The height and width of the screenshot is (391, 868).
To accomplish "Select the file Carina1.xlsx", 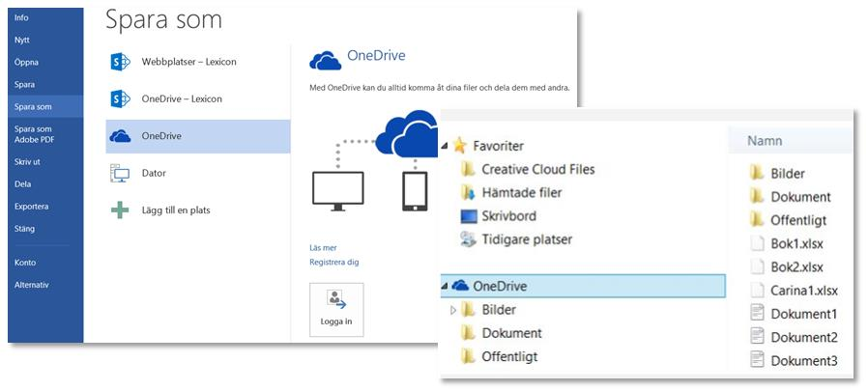I will point(804,291).
